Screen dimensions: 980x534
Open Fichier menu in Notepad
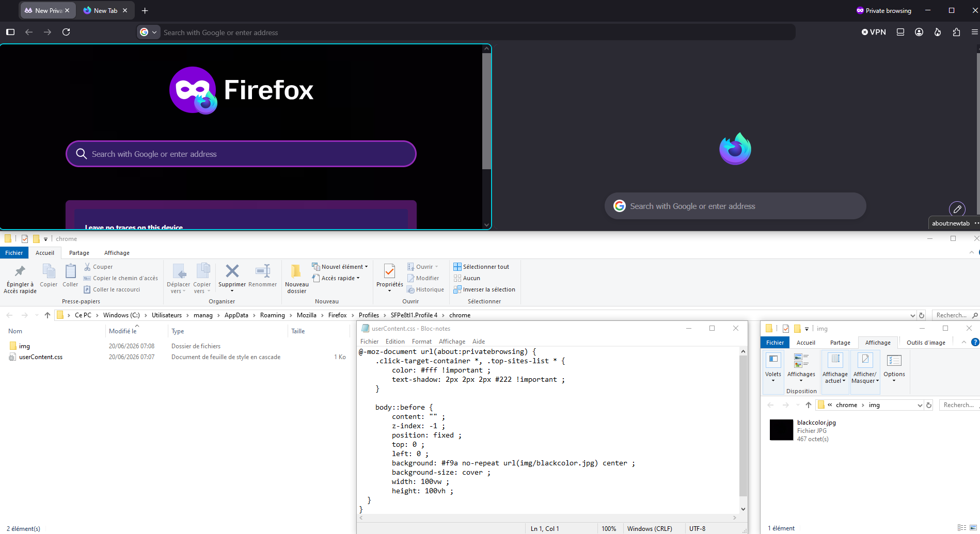(369, 342)
